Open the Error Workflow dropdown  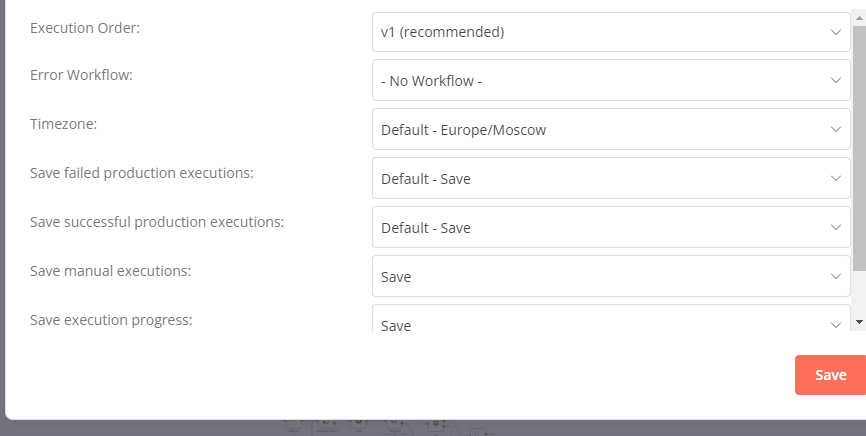[x=611, y=81]
